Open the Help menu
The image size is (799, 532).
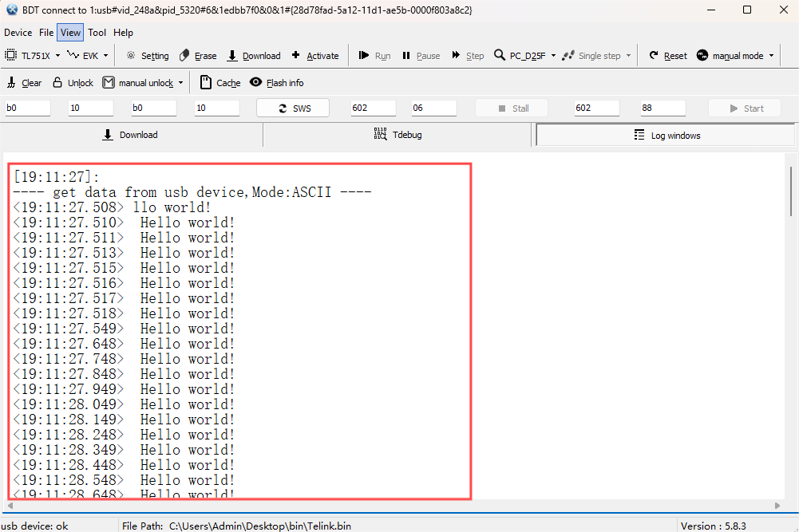[x=123, y=33]
